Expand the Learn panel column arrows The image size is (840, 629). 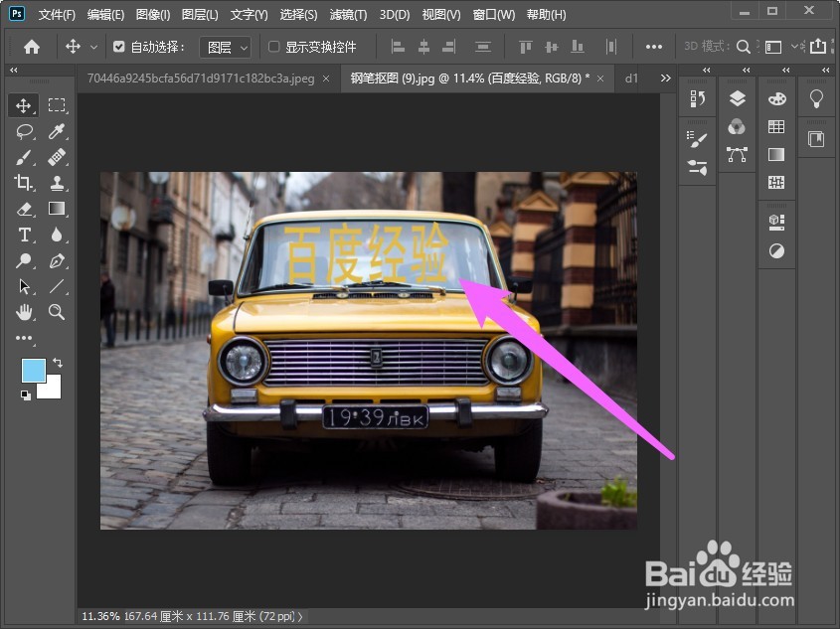825,70
